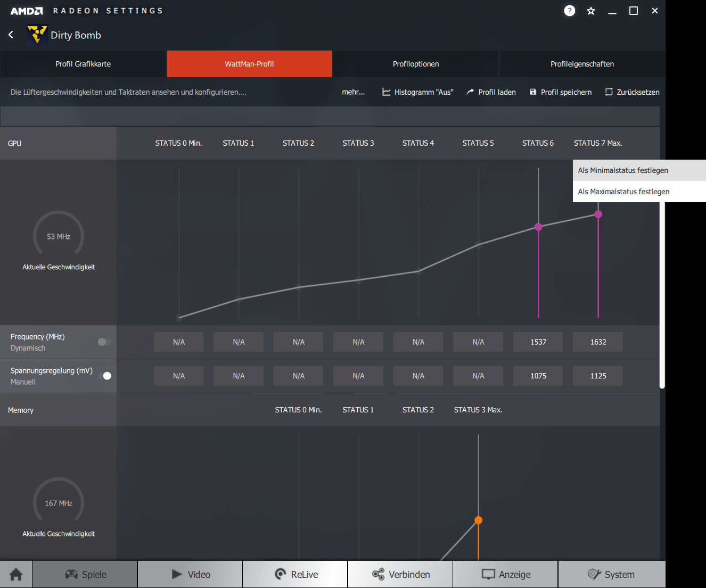Click the STATUS 2 frequency N/A field
This screenshot has height=588, width=706.
tap(299, 342)
